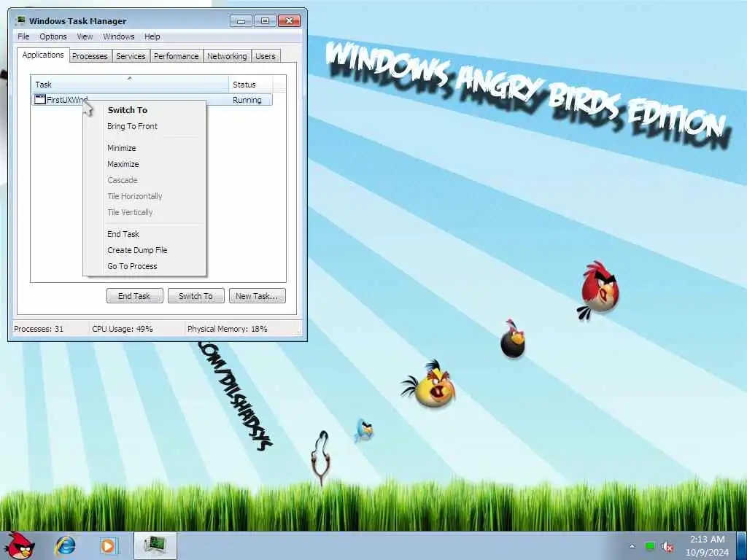
Task: Open the File menu
Action: pyautogui.click(x=23, y=36)
